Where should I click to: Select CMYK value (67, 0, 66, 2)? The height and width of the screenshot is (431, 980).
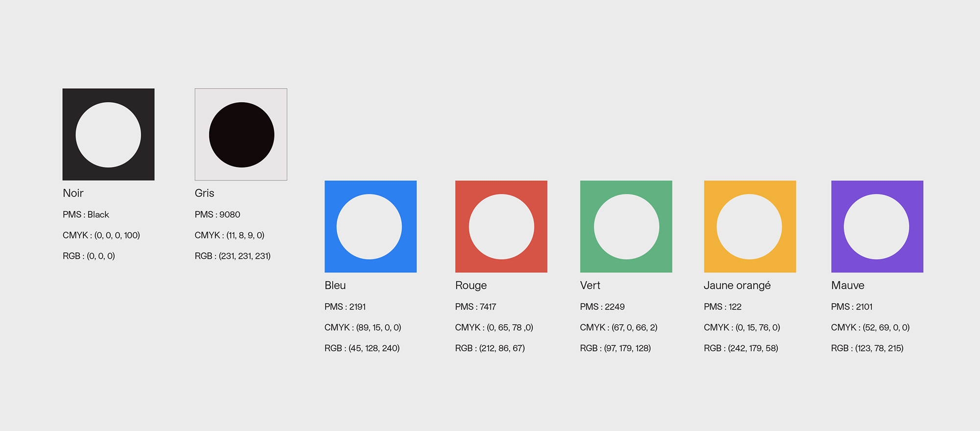[618, 327]
